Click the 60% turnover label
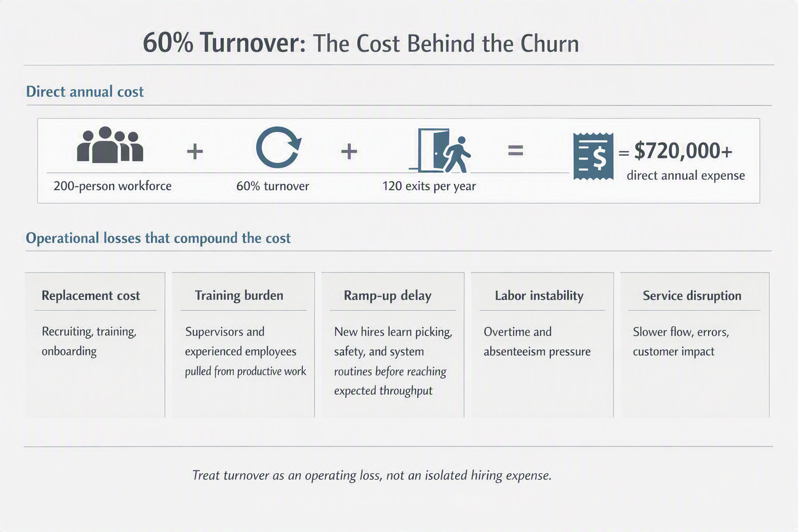 (x=272, y=186)
